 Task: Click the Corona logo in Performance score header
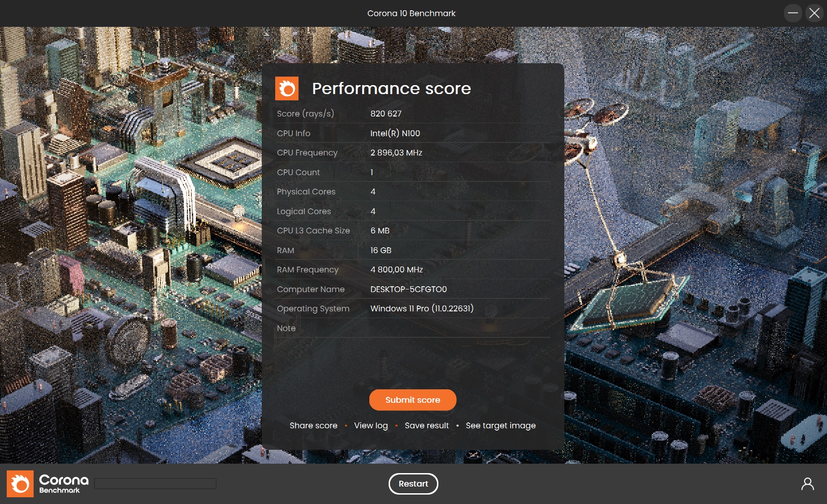(287, 88)
